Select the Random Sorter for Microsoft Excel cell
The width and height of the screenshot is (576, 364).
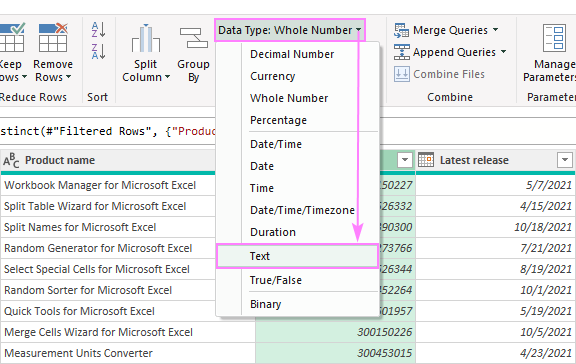[108, 290]
